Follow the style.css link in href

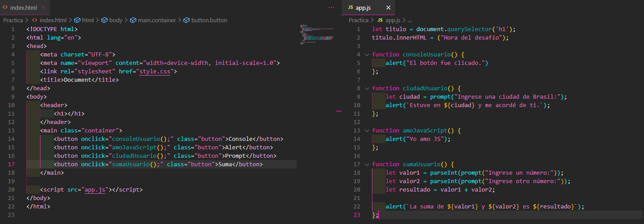155,72
